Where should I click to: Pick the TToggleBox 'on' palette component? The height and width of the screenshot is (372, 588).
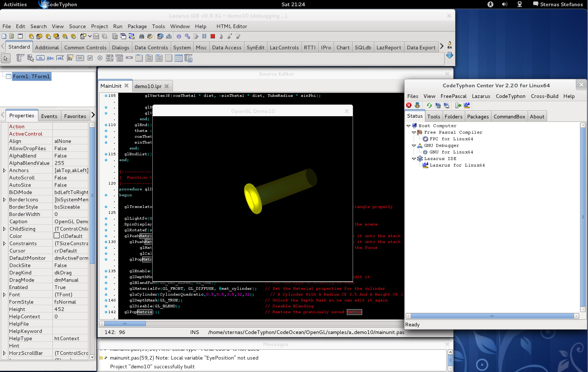(x=80, y=58)
